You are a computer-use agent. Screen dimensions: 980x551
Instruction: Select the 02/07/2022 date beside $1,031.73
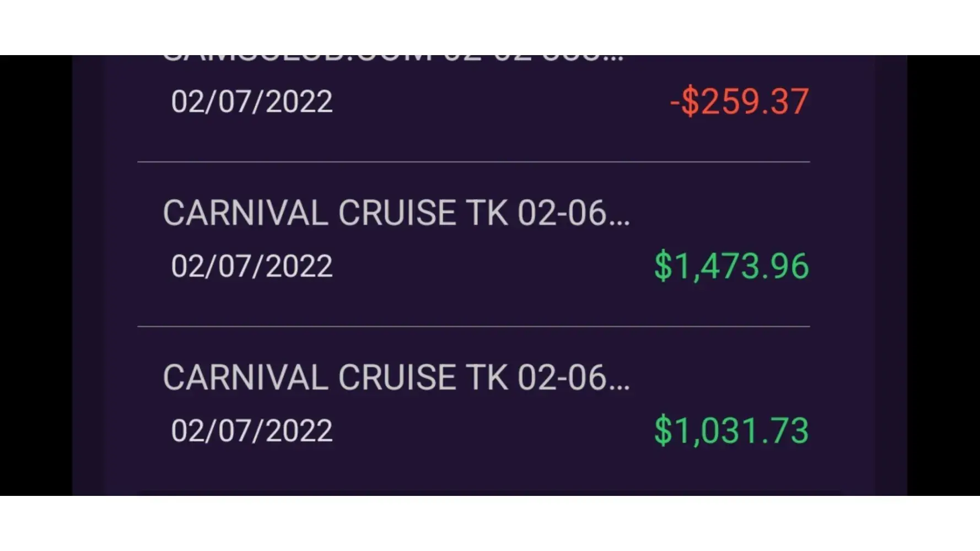pos(252,431)
